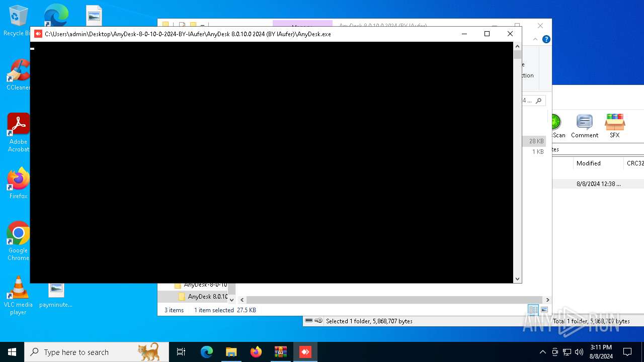Image resolution: width=644 pixels, height=362 pixels.
Task: Click the File Explorer search box
Action: click(533, 101)
